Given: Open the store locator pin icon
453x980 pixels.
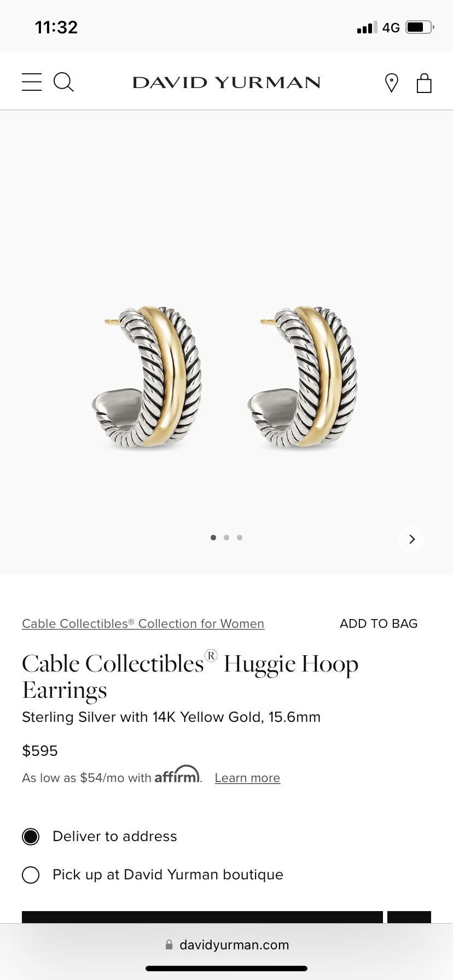Looking at the screenshot, I should click(392, 83).
